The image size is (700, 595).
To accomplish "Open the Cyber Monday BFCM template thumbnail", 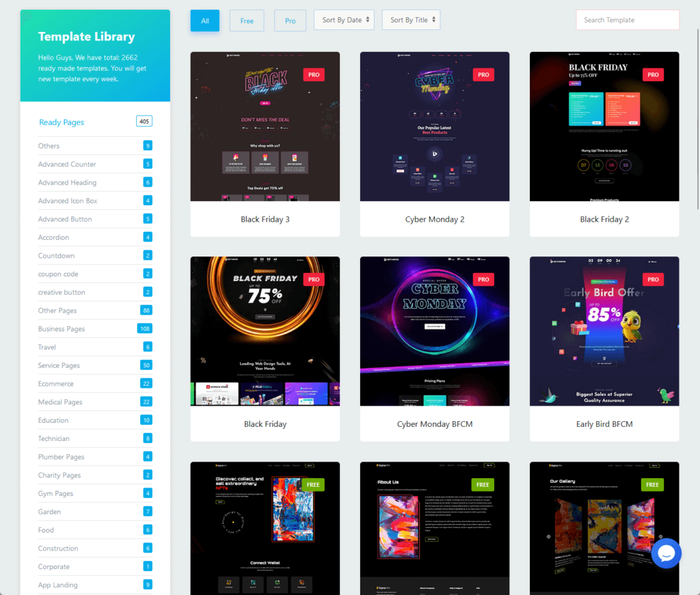I will click(435, 331).
